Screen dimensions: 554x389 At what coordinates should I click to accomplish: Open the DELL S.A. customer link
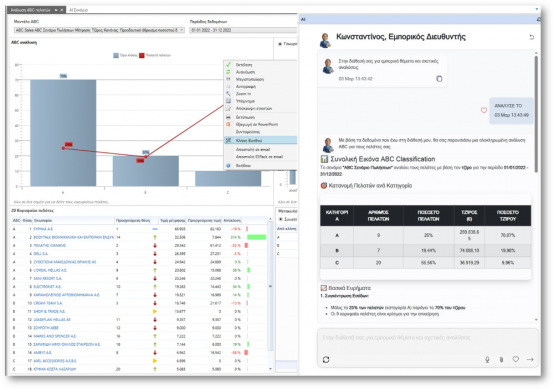point(41,254)
